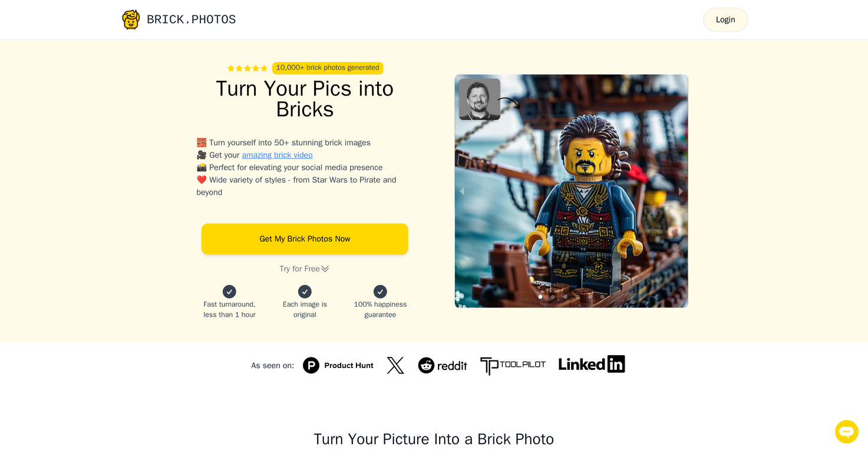Click the BRICK.PHOTOS site title text
Viewport: 868px width, 453px height.
[x=191, y=19]
